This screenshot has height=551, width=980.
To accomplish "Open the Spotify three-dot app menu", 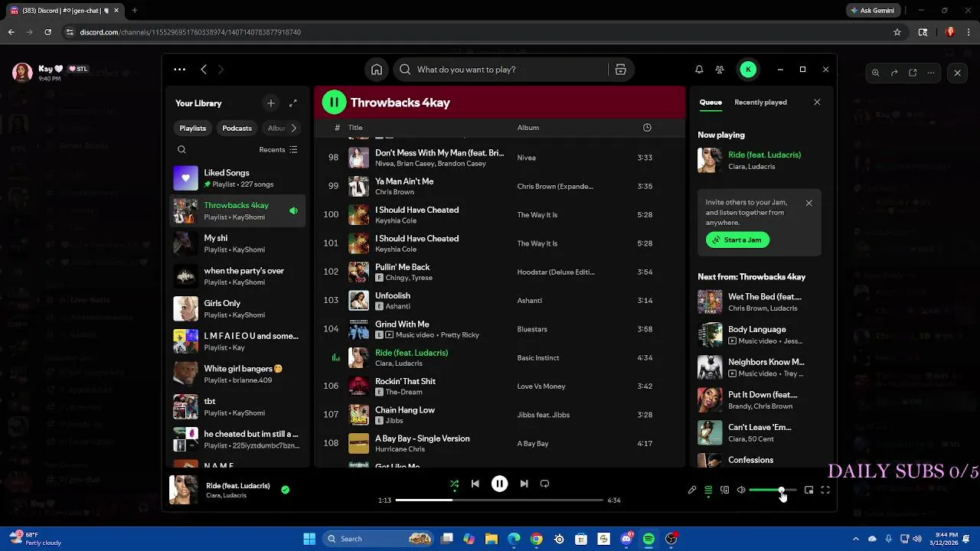I will [x=179, y=70].
